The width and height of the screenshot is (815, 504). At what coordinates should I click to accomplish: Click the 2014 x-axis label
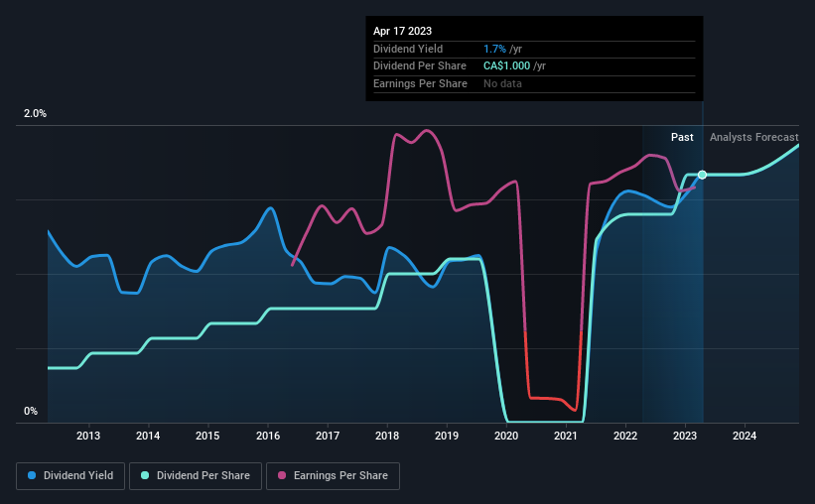click(148, 436)
